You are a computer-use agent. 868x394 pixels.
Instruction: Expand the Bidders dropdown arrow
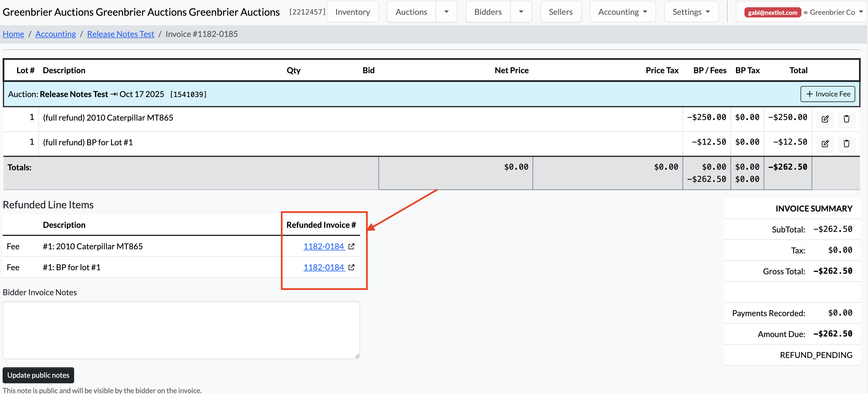pyautogui.click(x=521, y=12)
